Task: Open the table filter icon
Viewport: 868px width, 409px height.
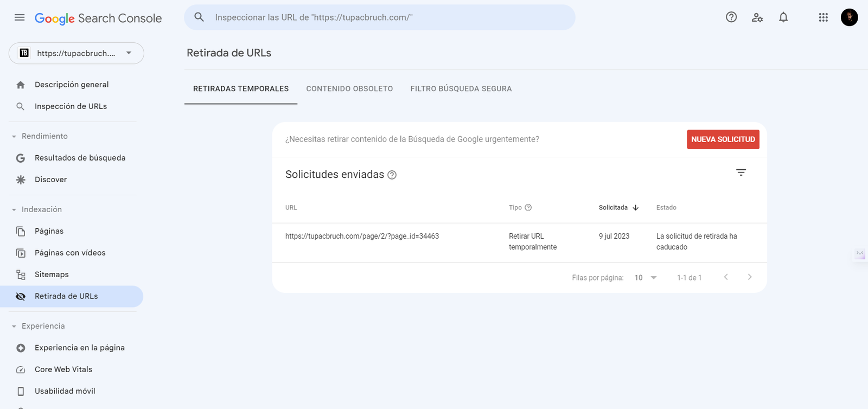Action: pyautogui.click(x=741, y=172)
